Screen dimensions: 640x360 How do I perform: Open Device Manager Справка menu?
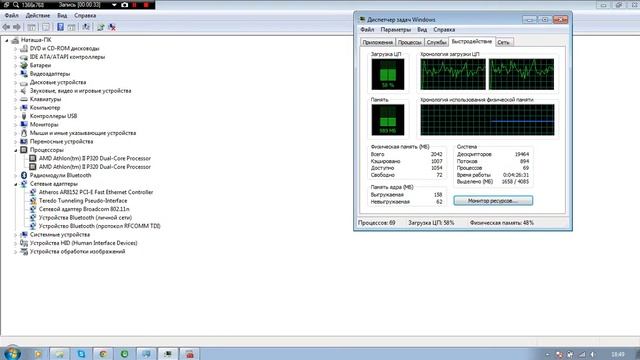pyautogui.click(x=85, y=16)
